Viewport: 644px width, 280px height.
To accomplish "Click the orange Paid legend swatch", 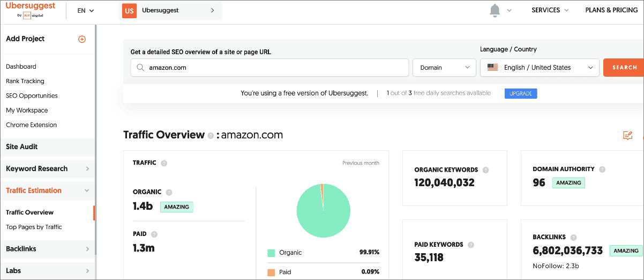I will (271, 272).
